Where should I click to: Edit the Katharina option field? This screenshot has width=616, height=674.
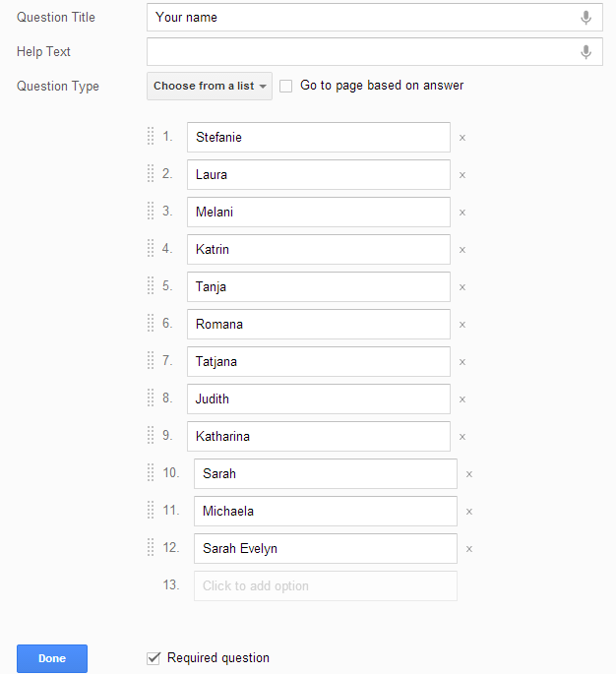click(318, 437)
